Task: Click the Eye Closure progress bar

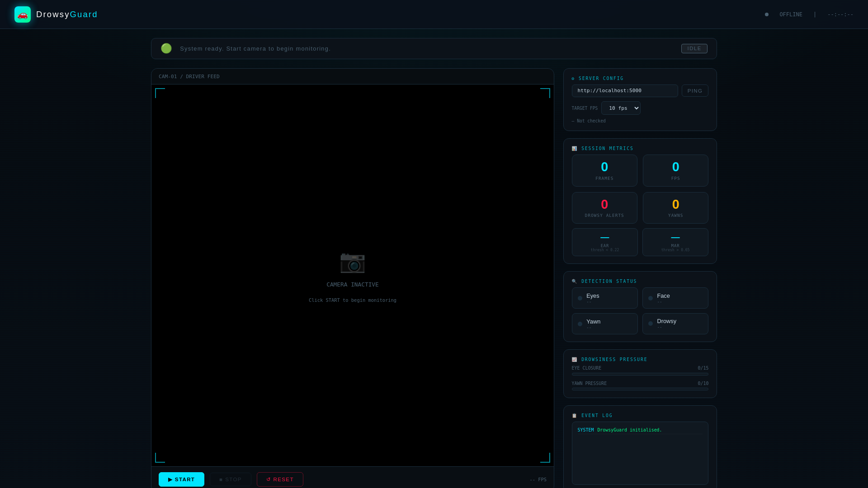Action: [640, 374]
